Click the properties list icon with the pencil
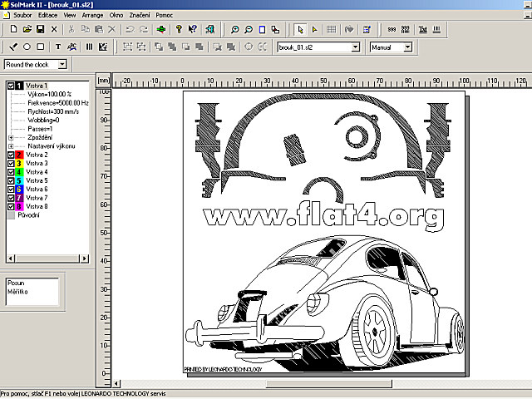 pyautogui.click(x=367, y=30)
